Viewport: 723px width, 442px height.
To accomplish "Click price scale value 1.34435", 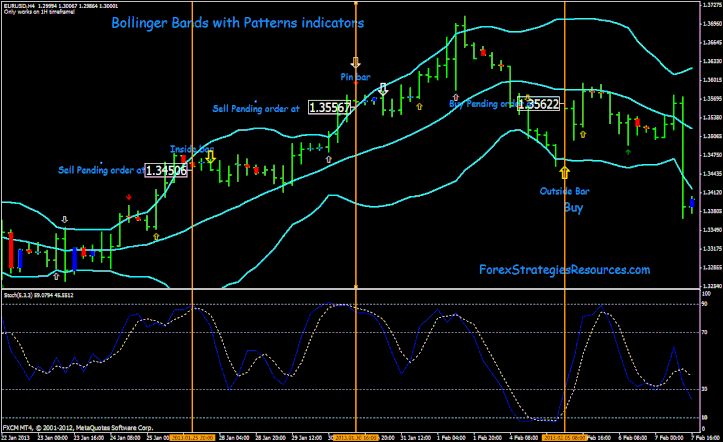I will [x=712, y=174].
